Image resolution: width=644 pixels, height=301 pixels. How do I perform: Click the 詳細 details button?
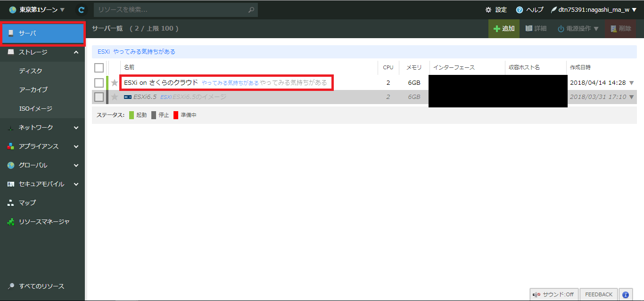pyautogui.click(x=536, y=29)
